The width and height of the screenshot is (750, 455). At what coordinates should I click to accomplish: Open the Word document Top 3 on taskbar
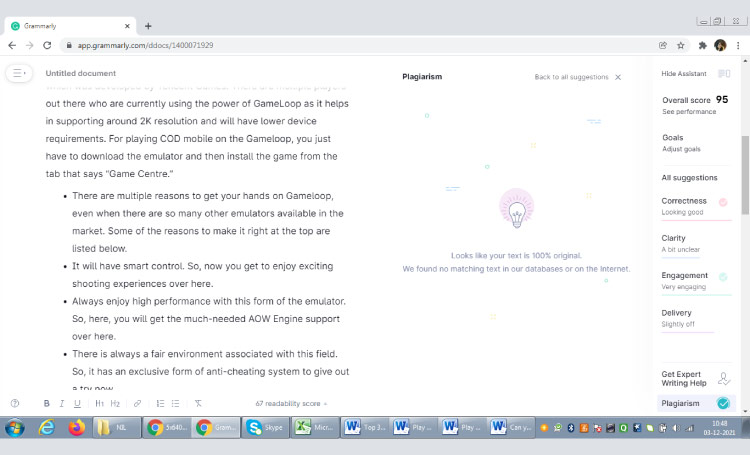365,427
